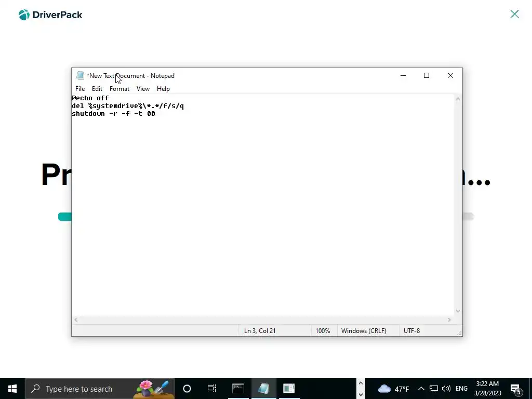532x399 pixels.
Task: Click the taskbar toolbar up chevron
Action: [x=361, y=383]
